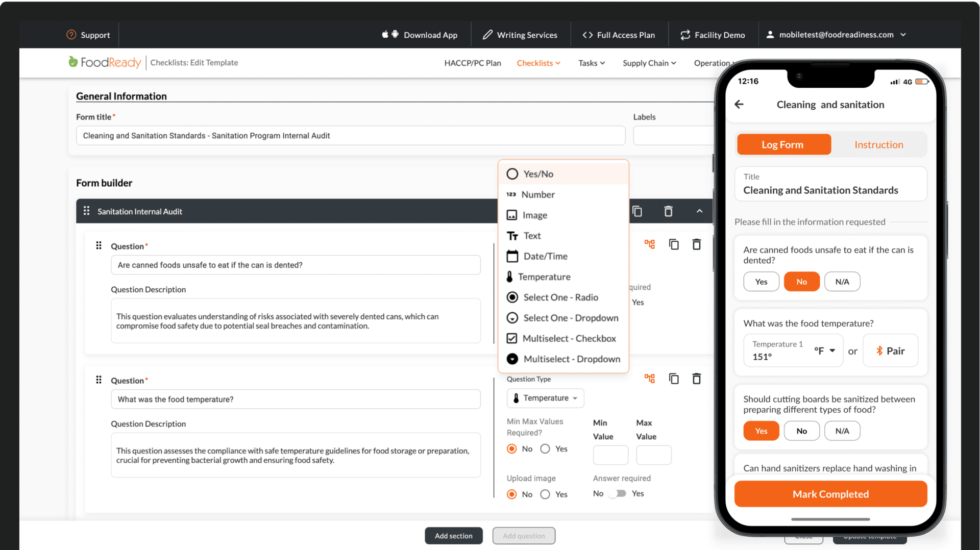Duplicate the Sanitation Internal Audit section
The height and width of the screenshot is (550, 980).
pyautogui.click(x=637, y=211)
